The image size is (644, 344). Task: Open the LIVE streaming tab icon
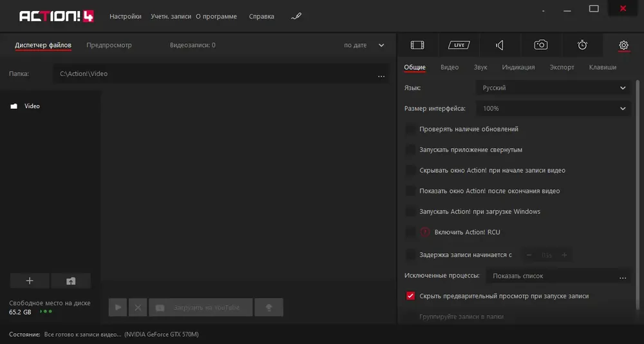pos(459,45)
